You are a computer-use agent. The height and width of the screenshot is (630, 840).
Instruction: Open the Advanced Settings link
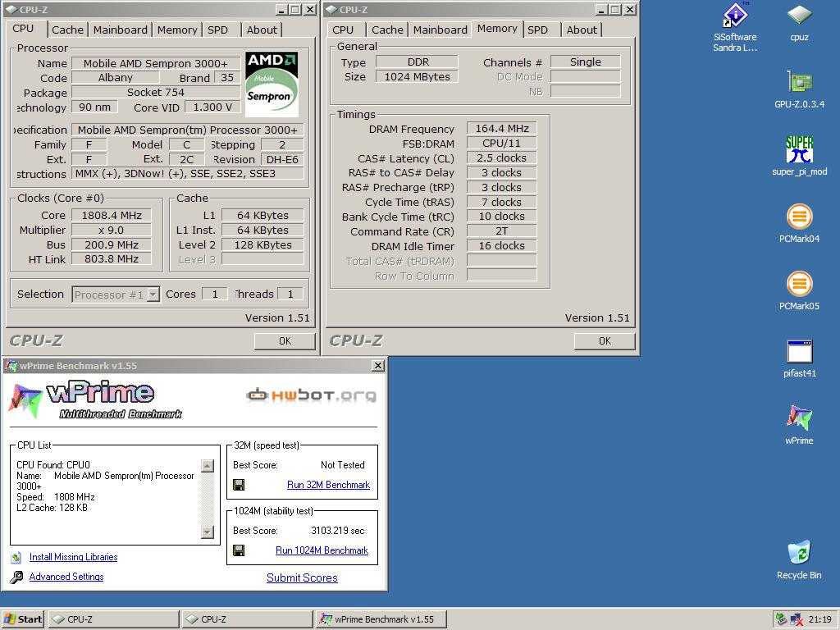point(66,577)
